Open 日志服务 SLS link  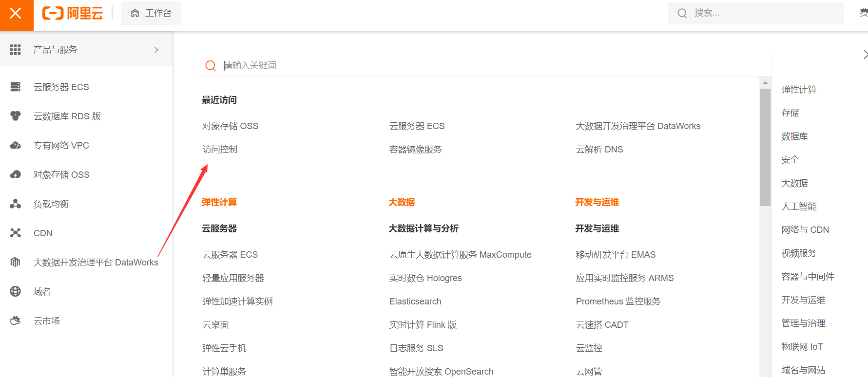416,348
